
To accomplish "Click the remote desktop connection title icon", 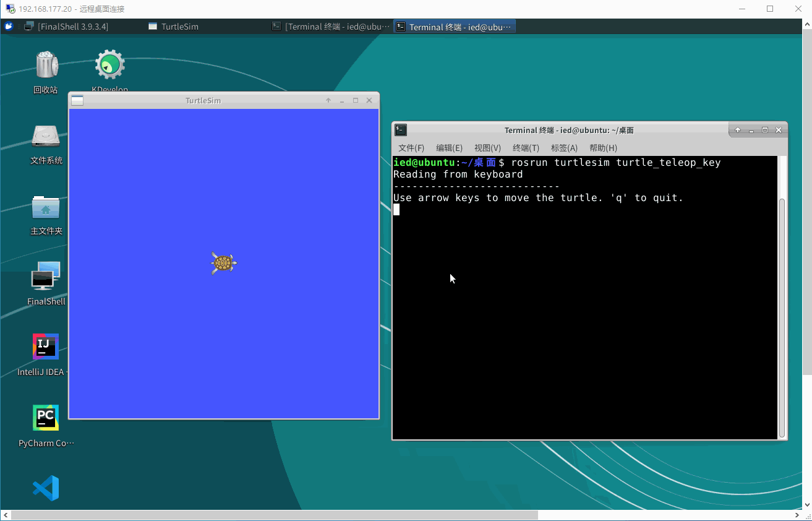I will click(x=11, y=9).
